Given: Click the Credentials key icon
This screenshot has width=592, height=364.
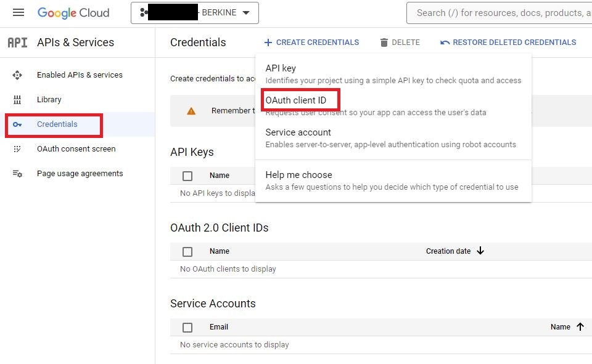Looking at the screenshot, I should click(x=17, y=124).
